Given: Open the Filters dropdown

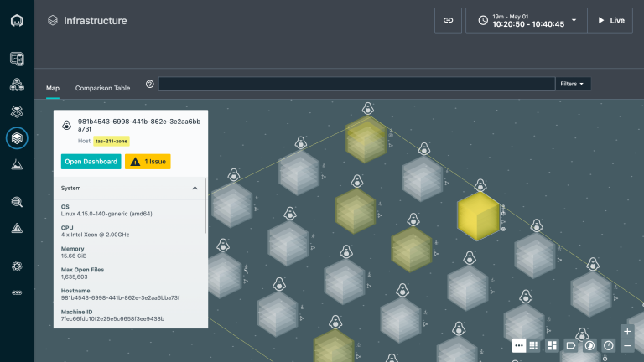Looking at the screenshot, I should 574,84.
